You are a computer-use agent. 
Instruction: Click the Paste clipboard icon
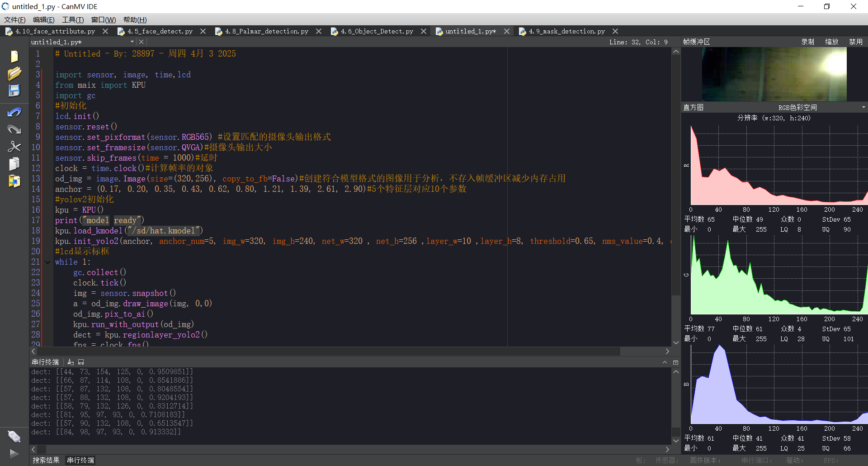pyautogui.click(x=14, y=181)
